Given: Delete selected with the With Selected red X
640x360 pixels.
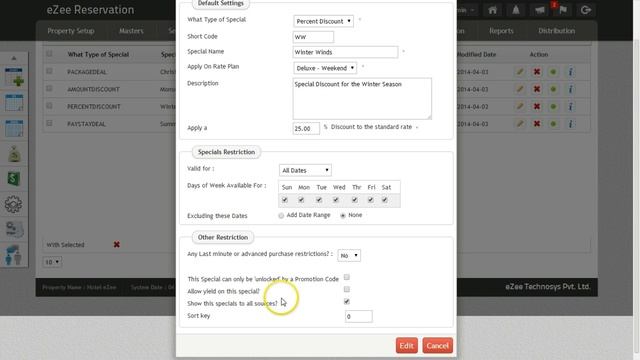Looking at the screenshot, I should 117,244.
